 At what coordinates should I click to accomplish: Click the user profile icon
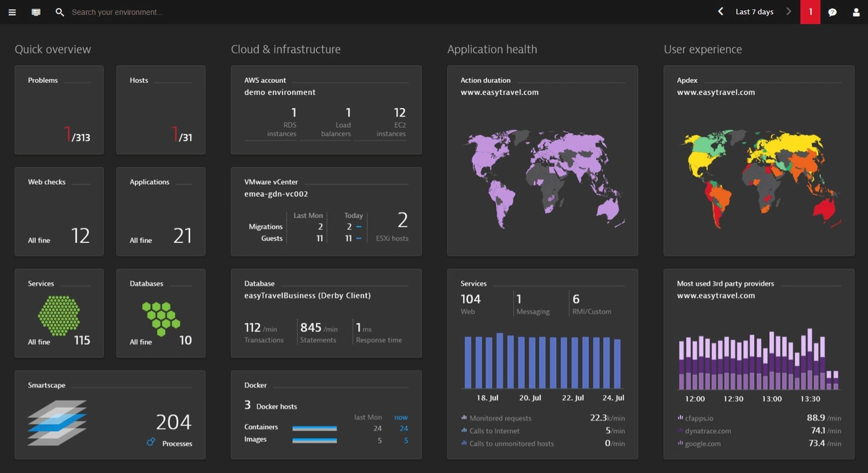tap(855, 12)
